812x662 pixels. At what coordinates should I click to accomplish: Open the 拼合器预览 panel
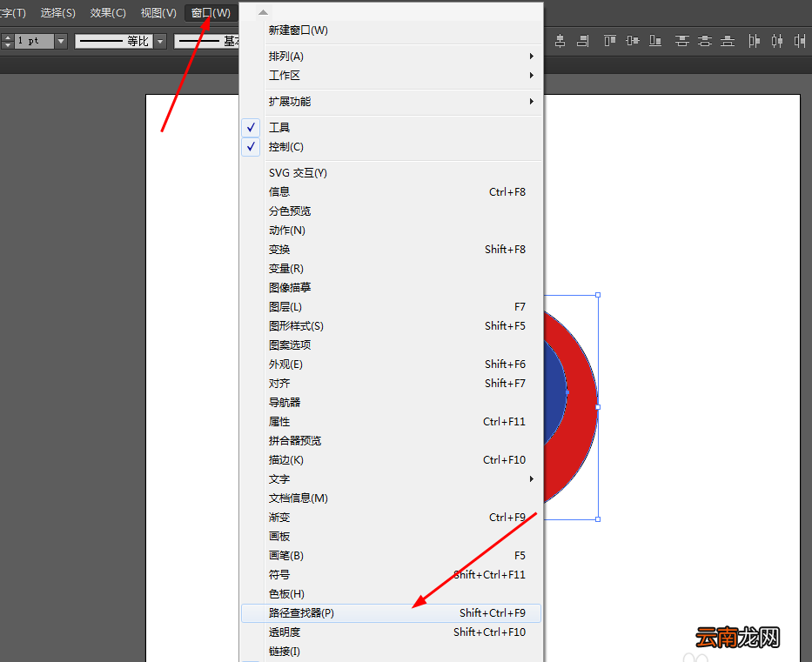391,440
